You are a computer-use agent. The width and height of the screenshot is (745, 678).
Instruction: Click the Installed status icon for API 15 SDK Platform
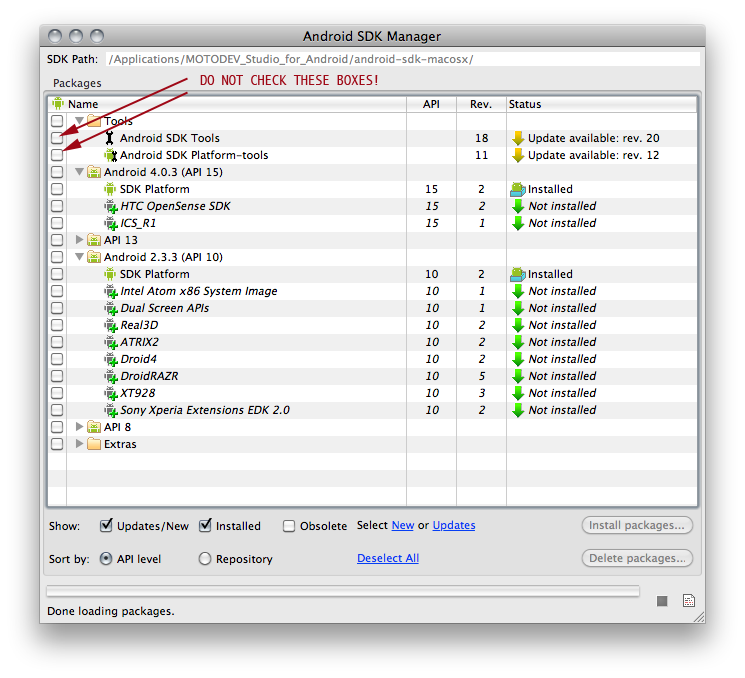(517, 189)
